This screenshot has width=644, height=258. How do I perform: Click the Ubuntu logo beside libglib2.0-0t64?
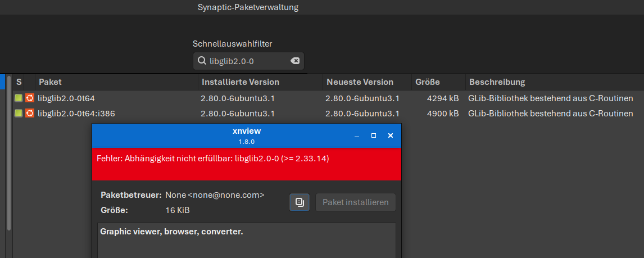30,98
